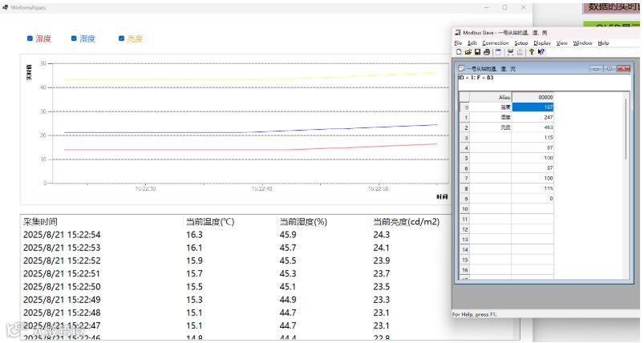Click the Disconnect icon in Modbus Slave toolbar
The image size is (644, 343).
click(x=520, y=52)
